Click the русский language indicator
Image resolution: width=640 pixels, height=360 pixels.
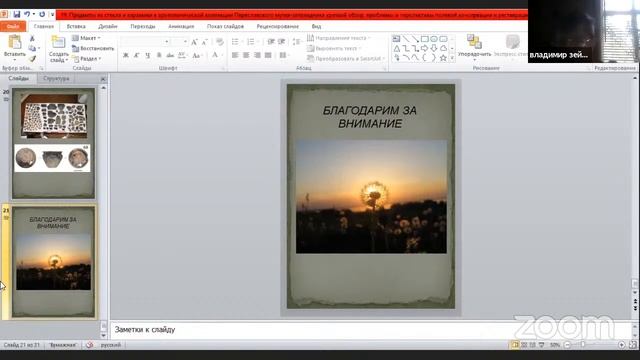(111, 345)
